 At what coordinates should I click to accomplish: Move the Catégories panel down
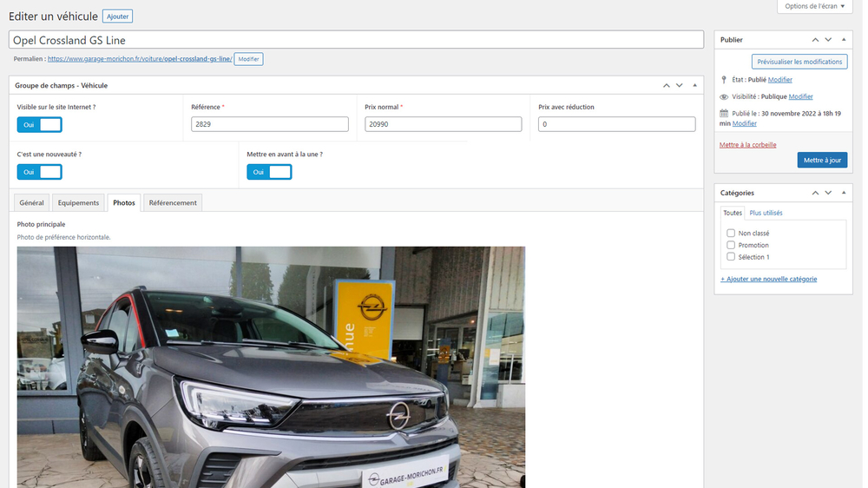[x=828, y=193]
